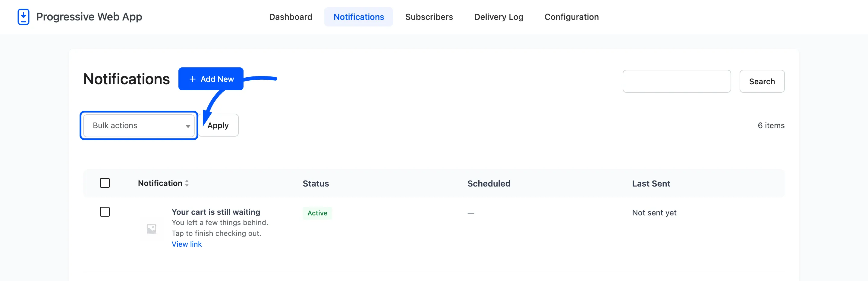Toggle the select-all checkbox in table header
868x281 pixels.
[105, 183]
